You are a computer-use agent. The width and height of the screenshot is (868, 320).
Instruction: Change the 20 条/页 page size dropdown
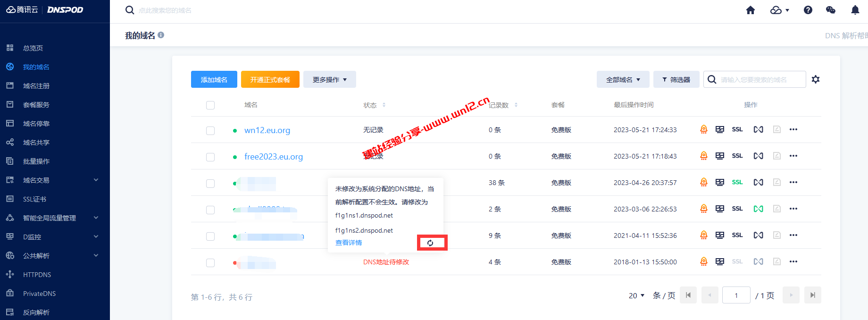tap(637, 295)
